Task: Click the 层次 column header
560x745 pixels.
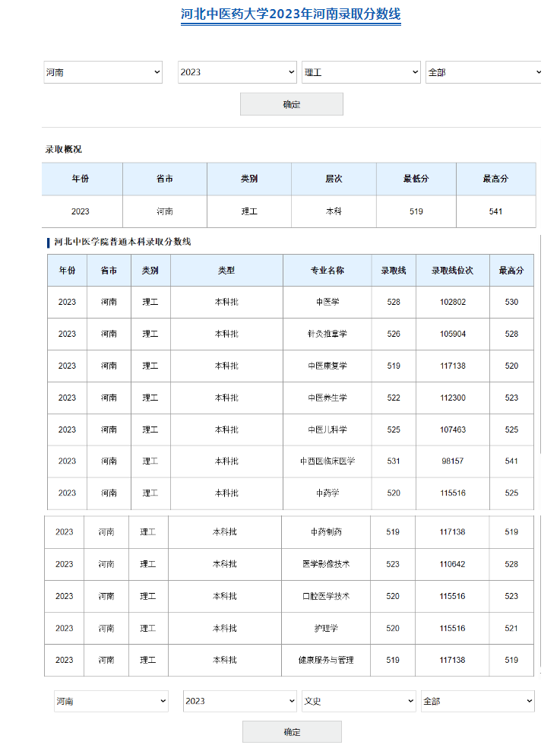Action: click(334, 179)
